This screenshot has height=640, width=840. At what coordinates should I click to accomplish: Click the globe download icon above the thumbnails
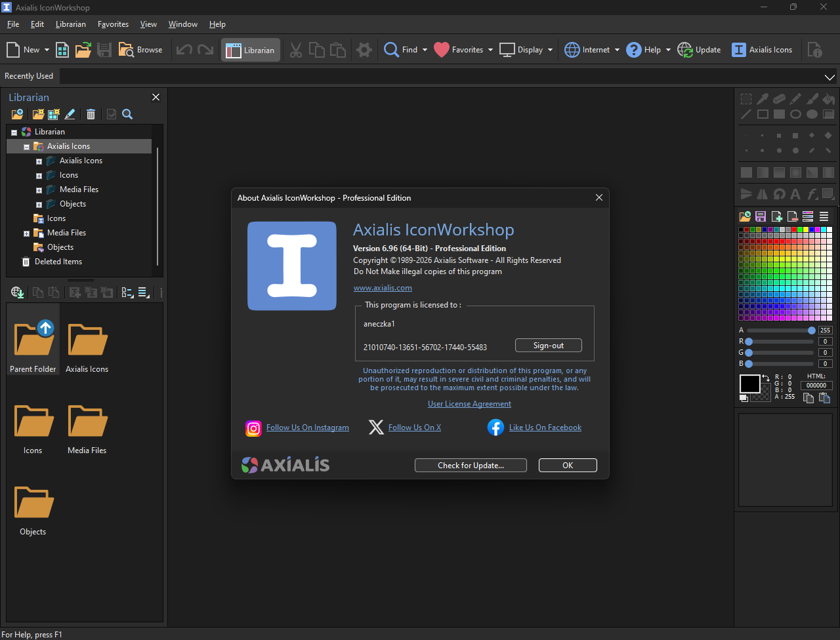18,292
